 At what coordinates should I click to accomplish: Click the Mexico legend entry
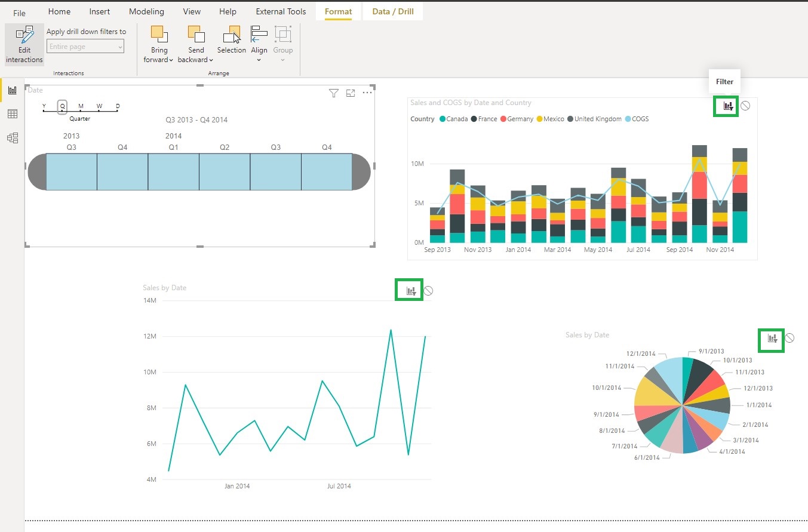point(550,119)
